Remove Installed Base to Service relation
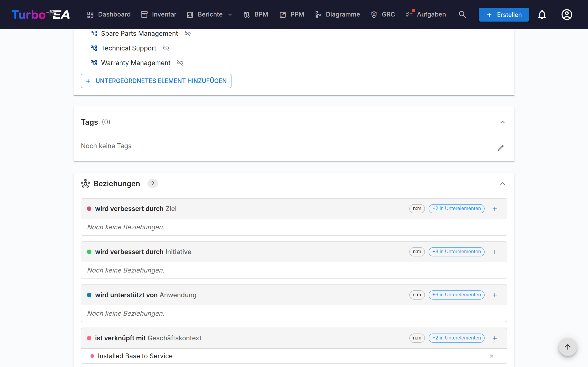The image size is (588, 367). pyautogui.click(x=491, y=356)
